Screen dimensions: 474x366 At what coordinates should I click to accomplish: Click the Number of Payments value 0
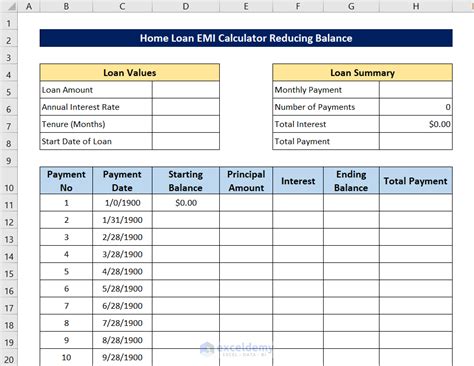[416, 107]
